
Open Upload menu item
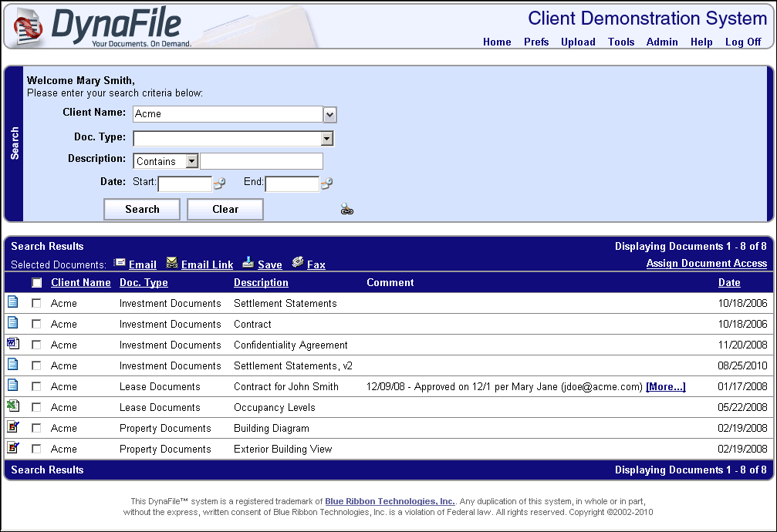point(578,42)
